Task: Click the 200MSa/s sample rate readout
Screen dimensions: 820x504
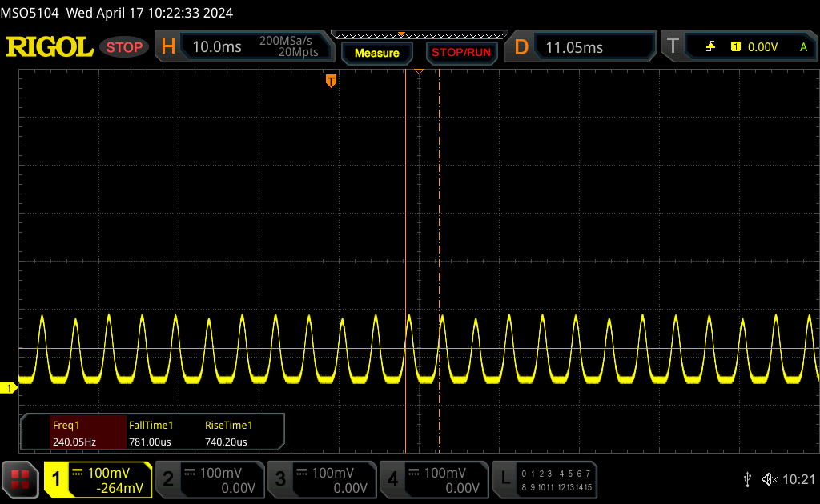Action: (286, 41)
